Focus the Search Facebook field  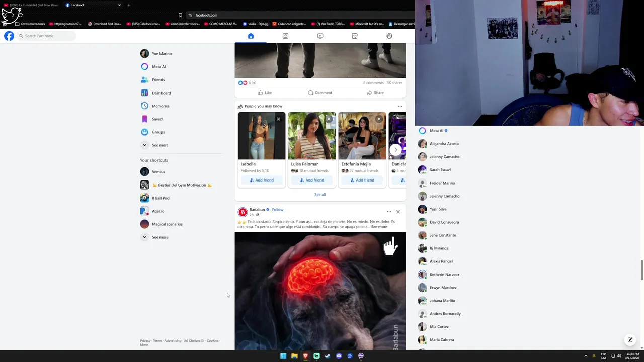[46, 36]
